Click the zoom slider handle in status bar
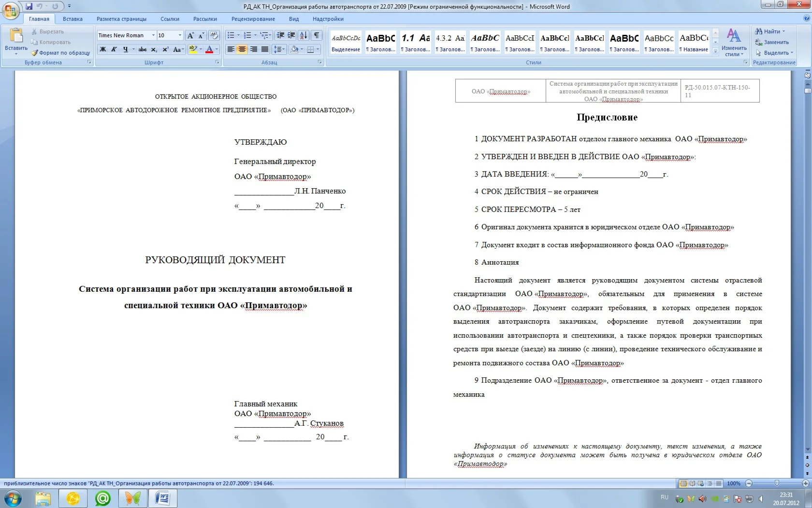The width and height of the screenshot is (812, 508). pyautogui.click(x=777, y=483)
